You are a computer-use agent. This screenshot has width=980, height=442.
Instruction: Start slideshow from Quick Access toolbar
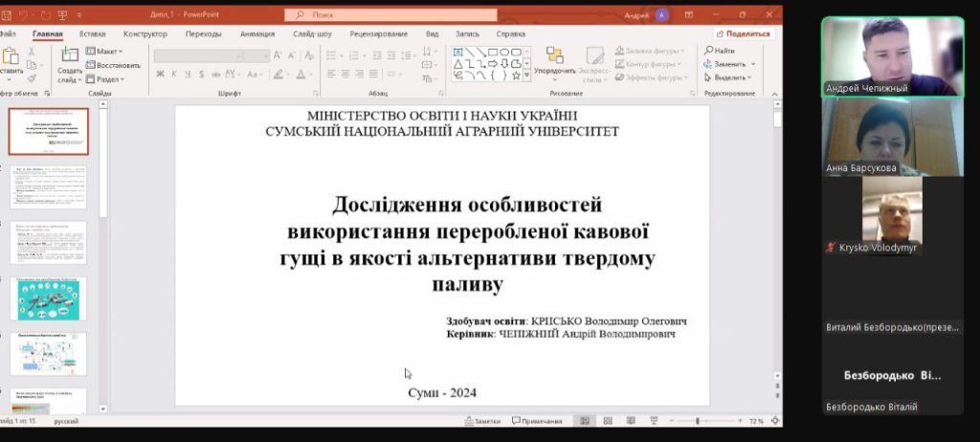62,14
